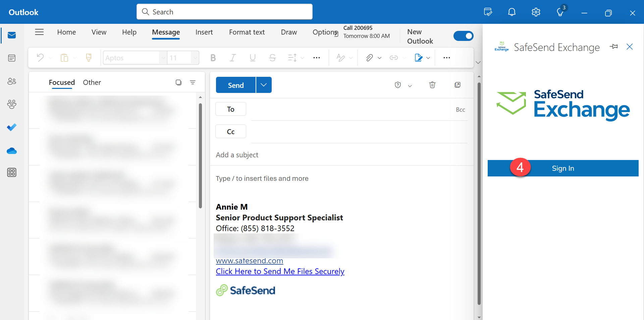This screenshot has height=320, width=644.
Task: Select the Other inbox tab
Action: [92, 82]
